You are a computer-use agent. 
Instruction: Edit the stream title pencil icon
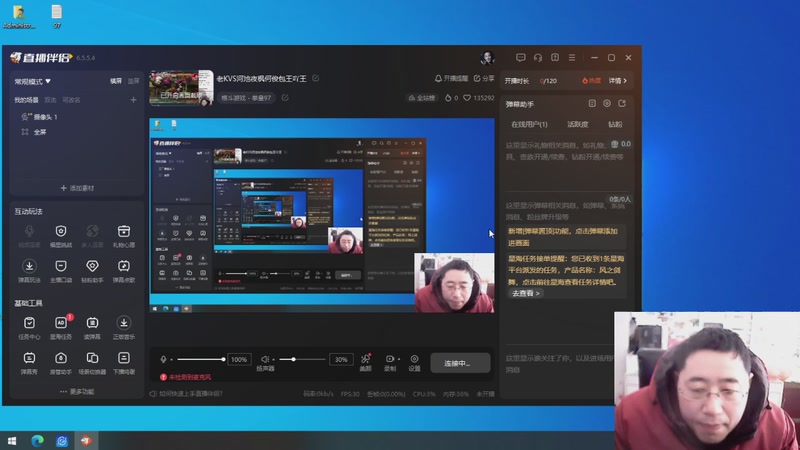316,78
